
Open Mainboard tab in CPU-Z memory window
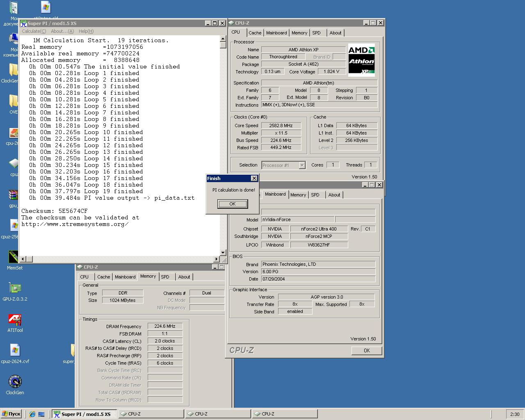click(125, 277)
